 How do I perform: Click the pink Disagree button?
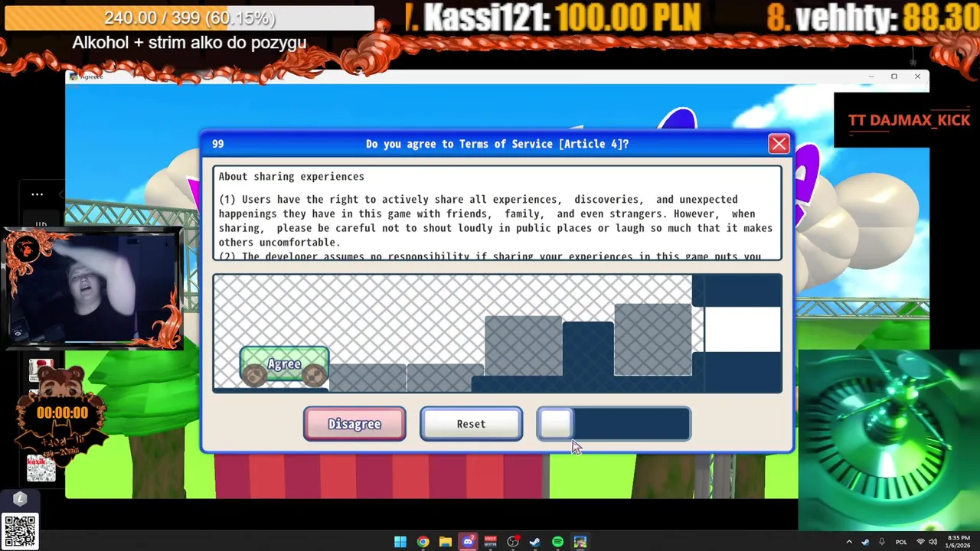(354, 424)
